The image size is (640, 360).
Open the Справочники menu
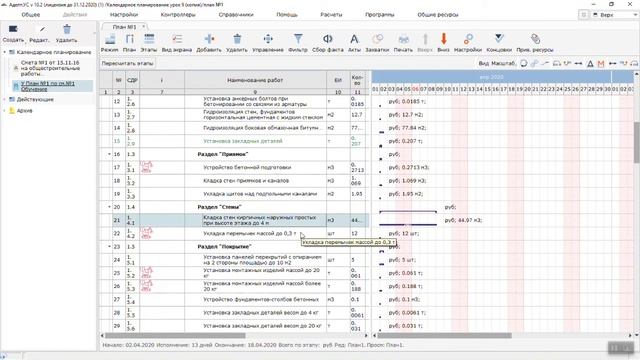pyautogui.click(x=236, y=15)
